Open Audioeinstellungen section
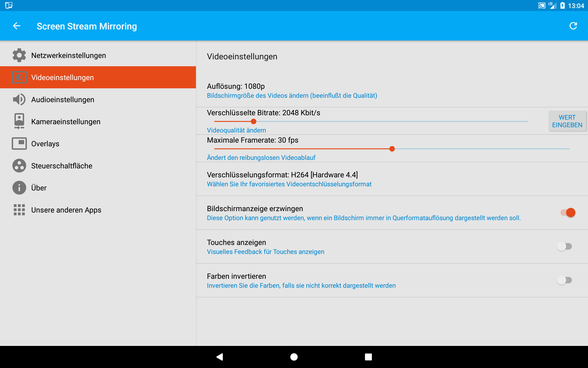This screenshot has height=368, width=588. (98, 99)
